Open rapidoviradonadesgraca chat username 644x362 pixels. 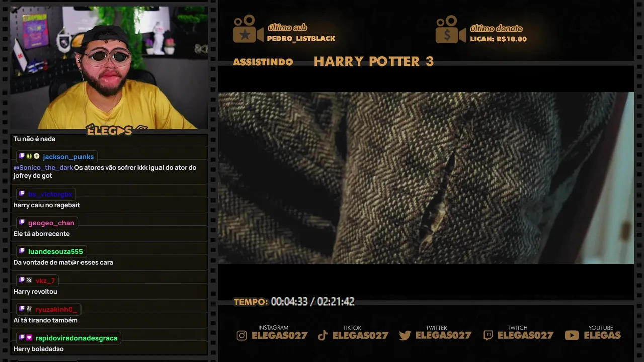click(76, 338)
